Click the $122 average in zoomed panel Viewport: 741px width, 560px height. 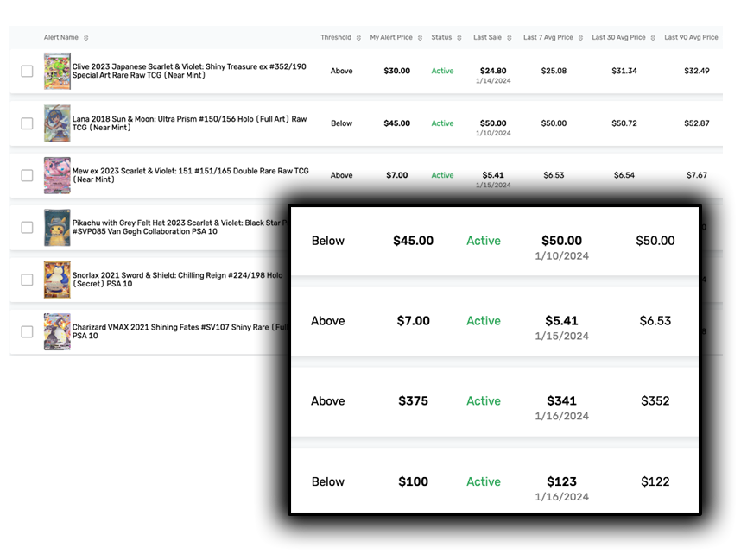click(x=655, y=481)
